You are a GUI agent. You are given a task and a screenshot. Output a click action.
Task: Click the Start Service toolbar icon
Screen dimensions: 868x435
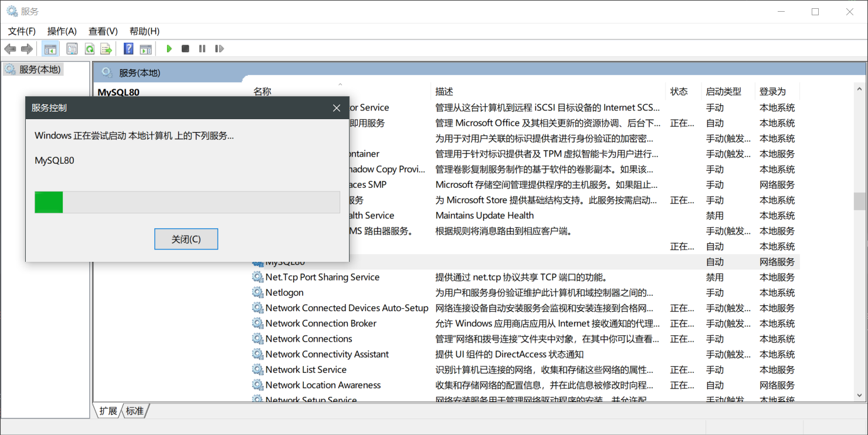coord(169,48)
